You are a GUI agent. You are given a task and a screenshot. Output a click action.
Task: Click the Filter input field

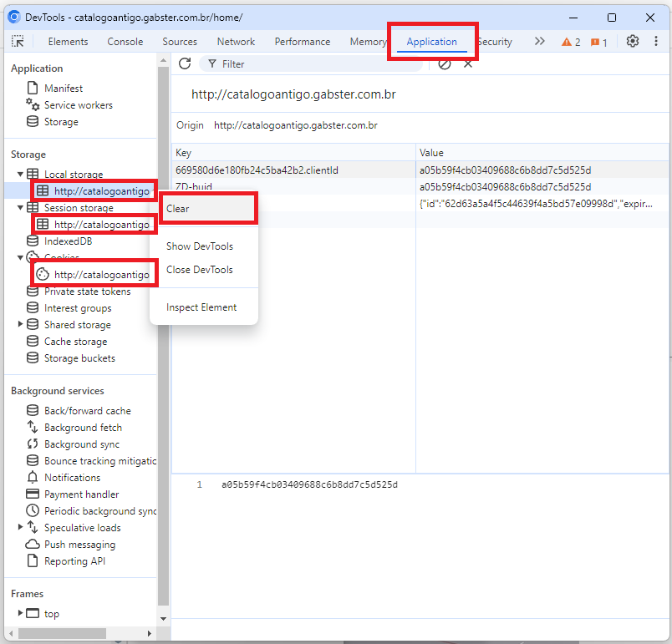point(318,63)
